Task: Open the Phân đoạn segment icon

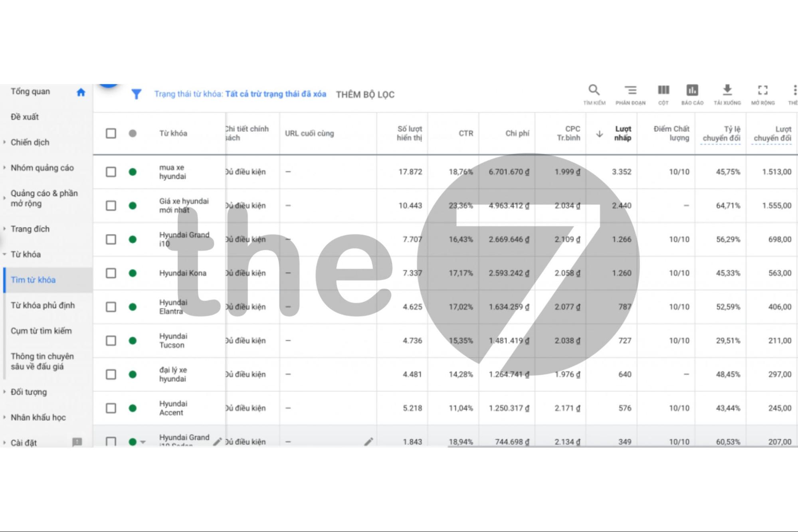Action: tap(630, 90)
